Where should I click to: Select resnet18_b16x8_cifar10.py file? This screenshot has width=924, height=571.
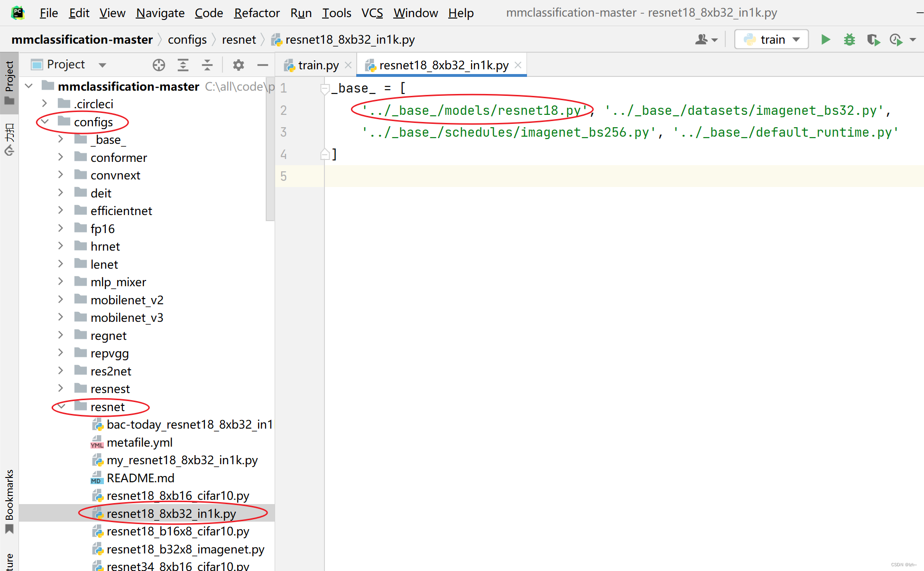[178, 531]
